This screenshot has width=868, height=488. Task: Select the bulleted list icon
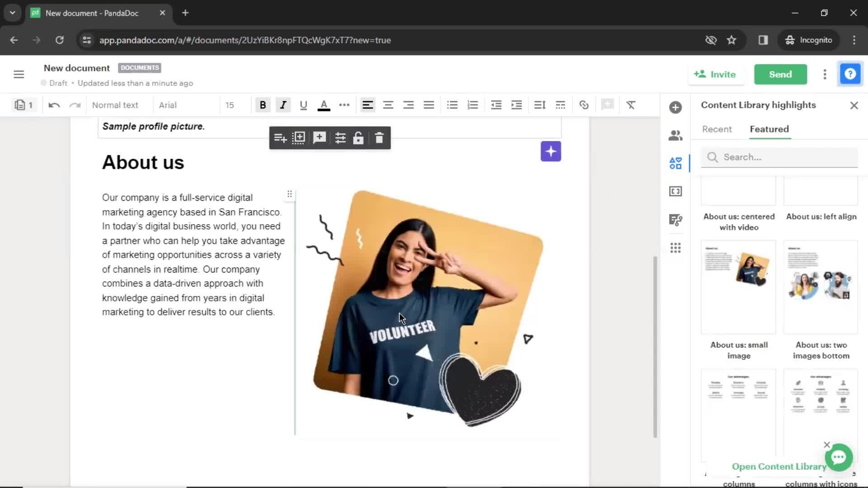[452, 105]
